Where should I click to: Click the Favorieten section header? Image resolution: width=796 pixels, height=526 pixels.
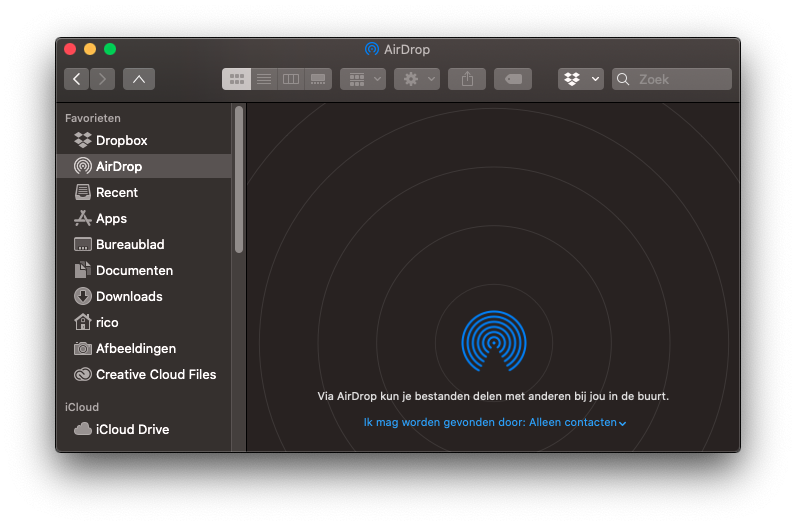(93, 118)
